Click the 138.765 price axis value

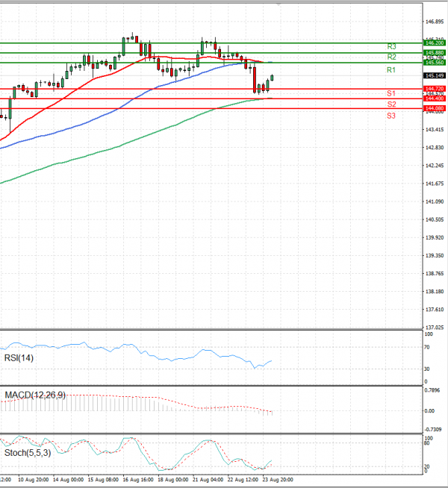point(435,274)
